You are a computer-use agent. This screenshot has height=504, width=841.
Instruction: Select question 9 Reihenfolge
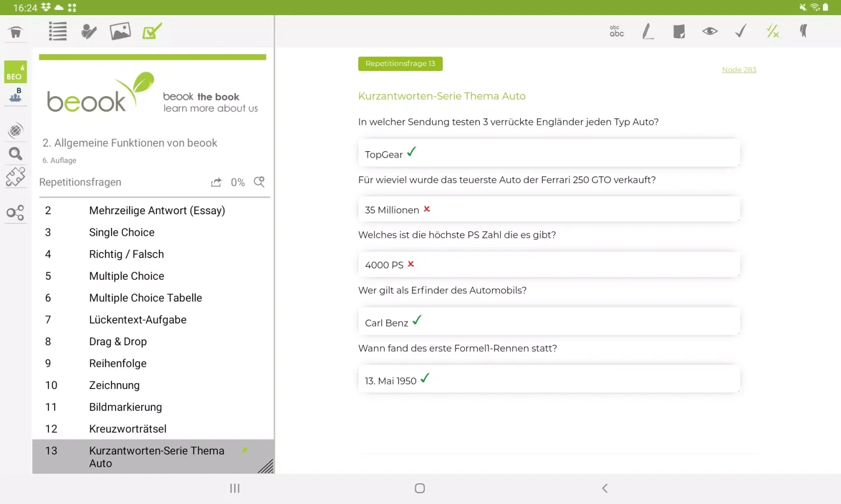(153, 363)
